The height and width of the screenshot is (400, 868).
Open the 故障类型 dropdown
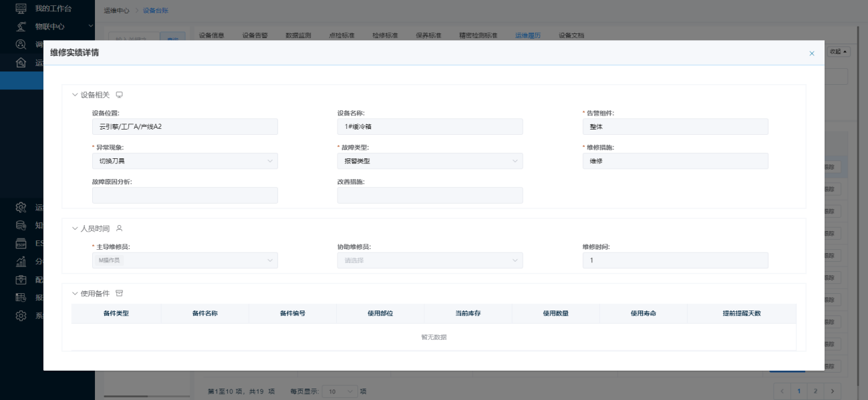coord(430,161)
